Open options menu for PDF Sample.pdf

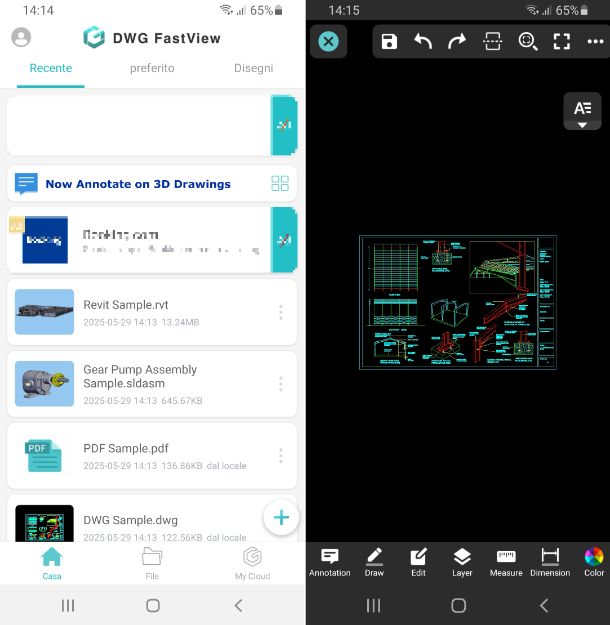point(281,456)
